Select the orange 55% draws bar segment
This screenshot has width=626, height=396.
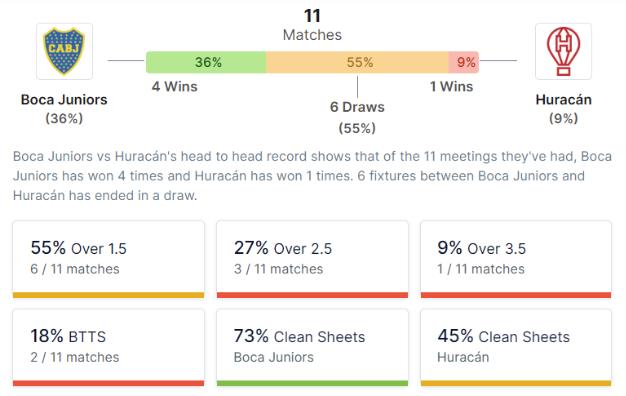tap(357, 62)
